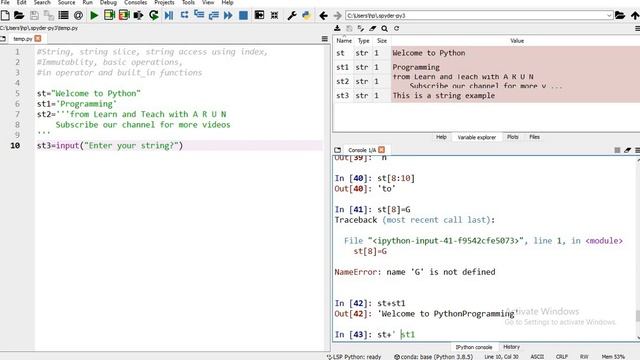640x360 pixels.
Task: Run selection or current line icon
Action: (138, 16)
